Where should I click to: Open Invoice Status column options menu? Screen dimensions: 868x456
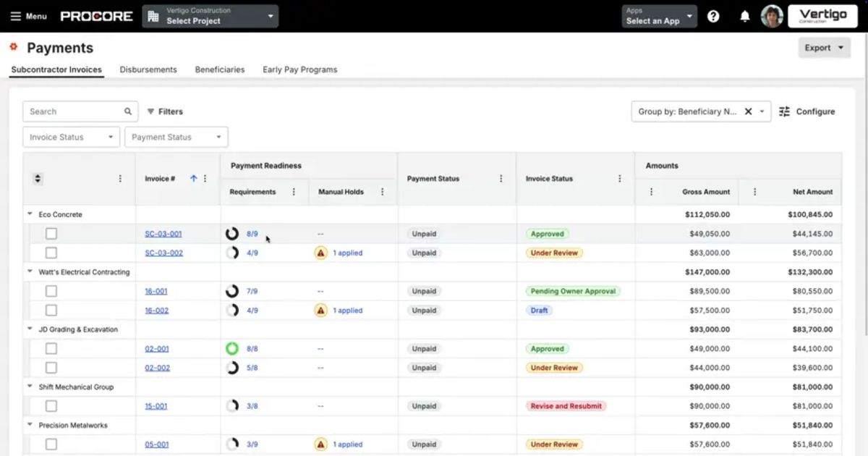(x=619, y=178)
